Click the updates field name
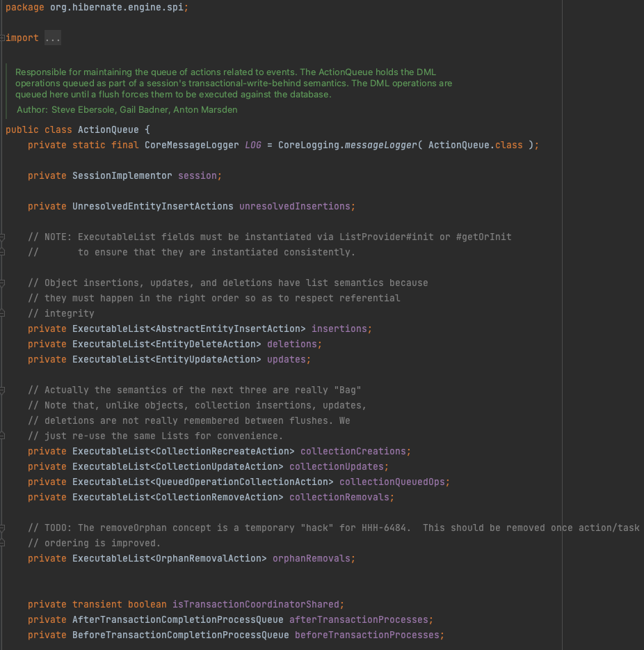 (286, 359)
